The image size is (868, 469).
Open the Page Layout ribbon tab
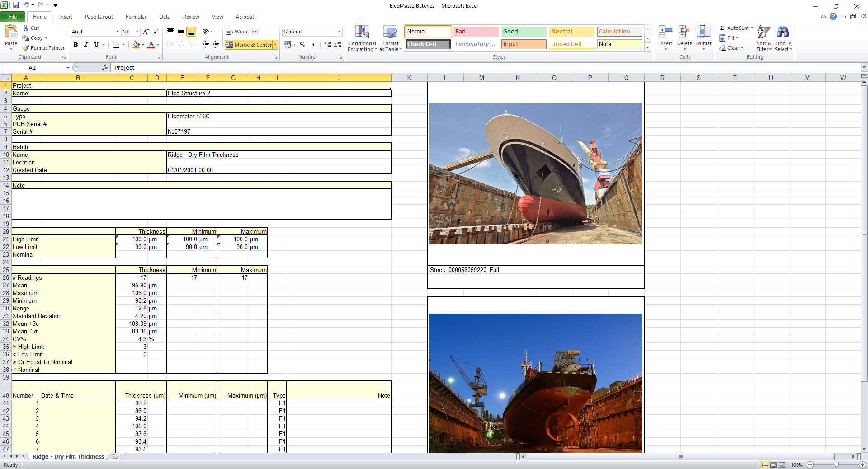click(99, 17)
